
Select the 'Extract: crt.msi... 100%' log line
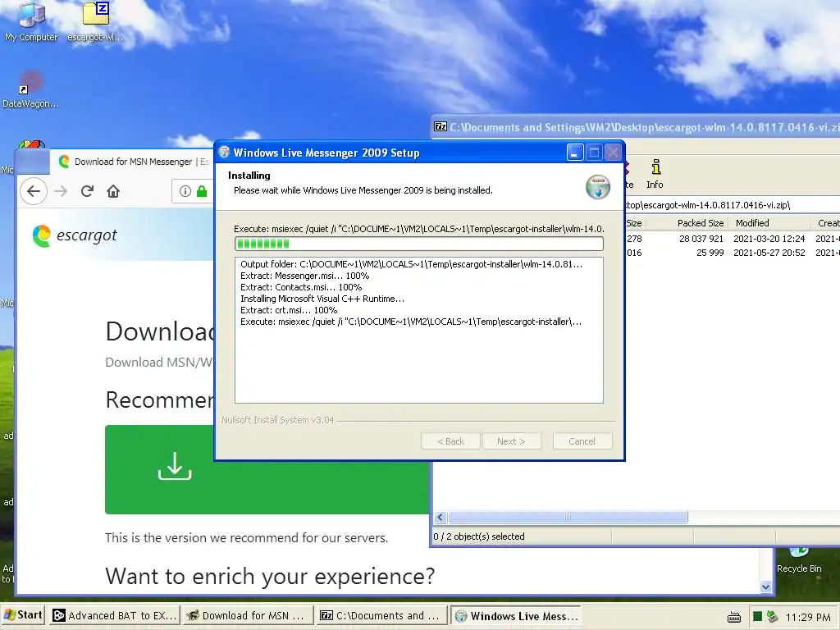tap(288, 310)
